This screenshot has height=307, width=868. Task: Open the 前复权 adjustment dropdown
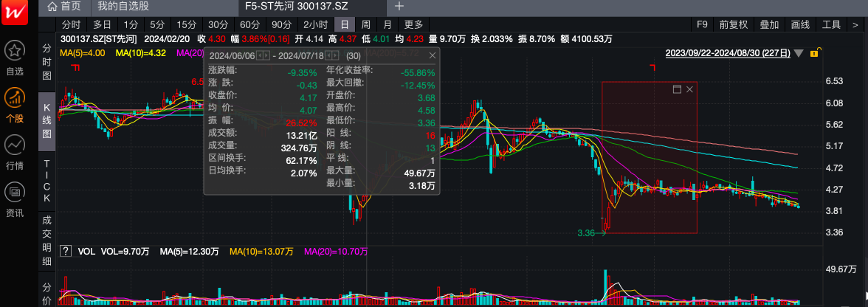734,24
